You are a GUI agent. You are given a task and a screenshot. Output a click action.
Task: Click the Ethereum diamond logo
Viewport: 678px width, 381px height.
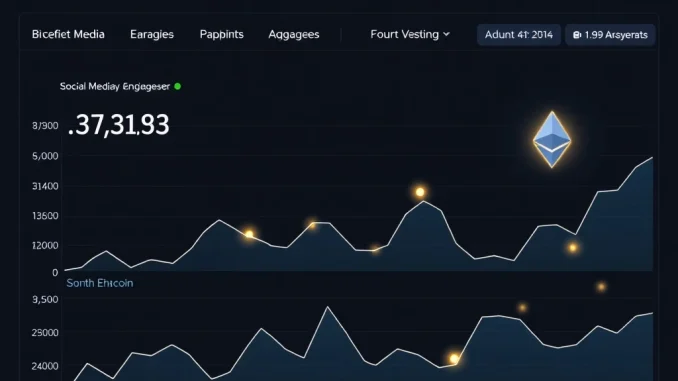[x=552, y=139]
